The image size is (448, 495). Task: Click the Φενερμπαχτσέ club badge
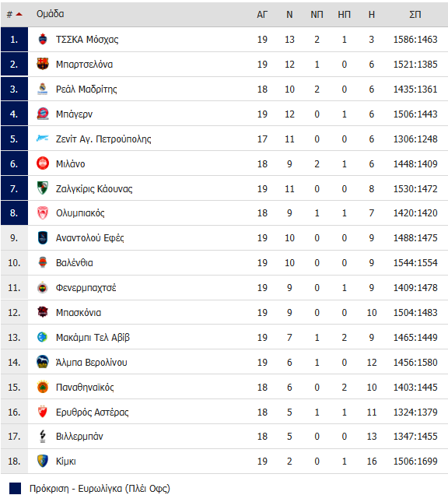[43, 288]
